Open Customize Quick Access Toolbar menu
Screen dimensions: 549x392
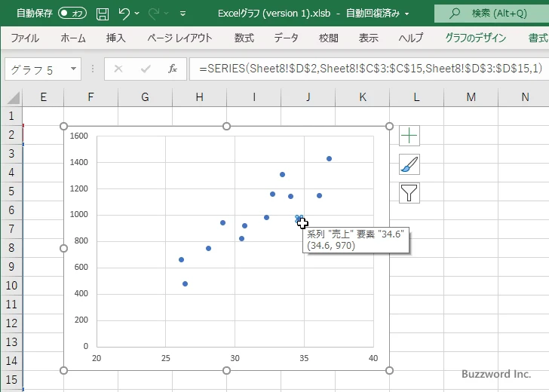(182, 14)
